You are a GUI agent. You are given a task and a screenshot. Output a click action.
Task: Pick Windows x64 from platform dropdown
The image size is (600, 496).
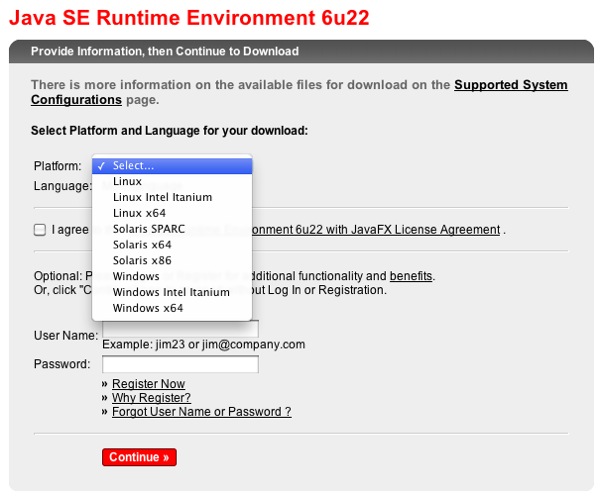[x=172, y=308]
